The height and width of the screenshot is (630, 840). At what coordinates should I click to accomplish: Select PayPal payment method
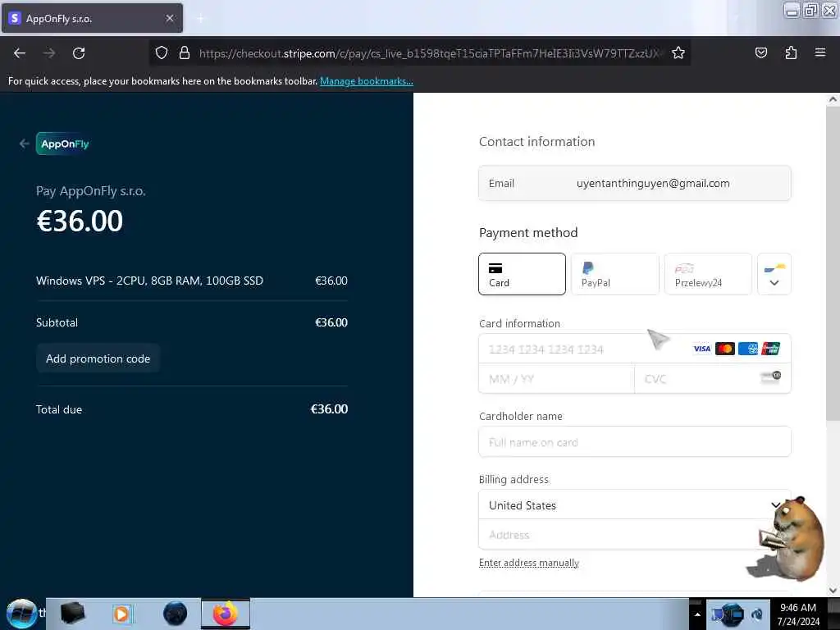[615, 274]
